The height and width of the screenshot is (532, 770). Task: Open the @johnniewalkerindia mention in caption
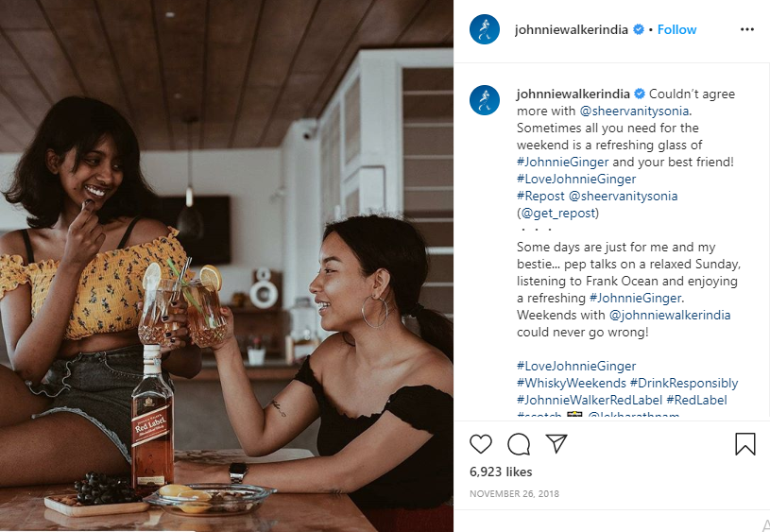point(670,315)
